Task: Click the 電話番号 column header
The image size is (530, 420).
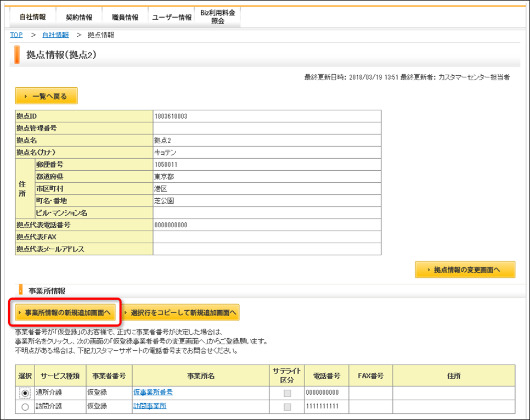Action: [x=326, y=376]
